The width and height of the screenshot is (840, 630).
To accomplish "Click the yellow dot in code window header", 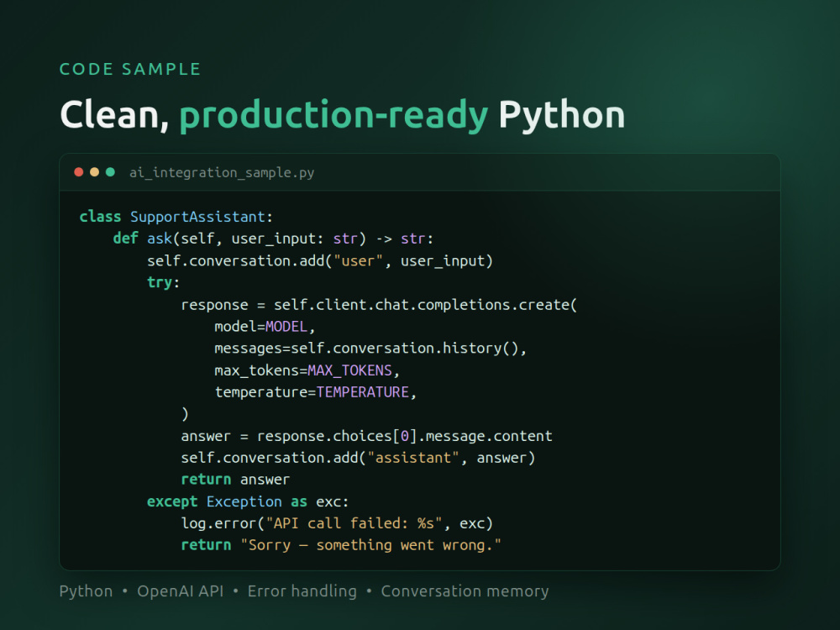I will coord(94,172).
